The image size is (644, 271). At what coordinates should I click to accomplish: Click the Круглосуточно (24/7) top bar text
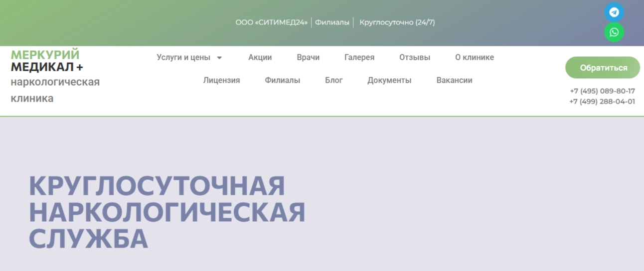pos(397,22)
